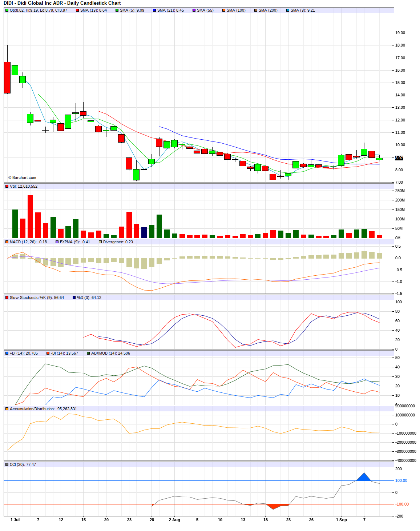Click 'Slow Stochastic %K (9): 56.64' label
Screen dimensions: 420x531
click(x=37, y=298)
